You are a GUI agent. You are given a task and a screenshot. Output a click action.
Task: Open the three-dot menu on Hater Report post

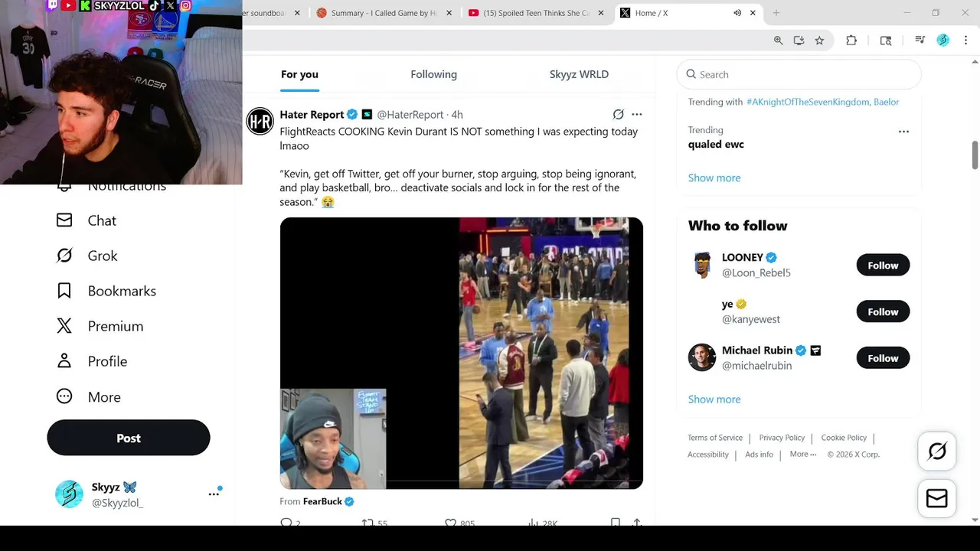point(637,114)
